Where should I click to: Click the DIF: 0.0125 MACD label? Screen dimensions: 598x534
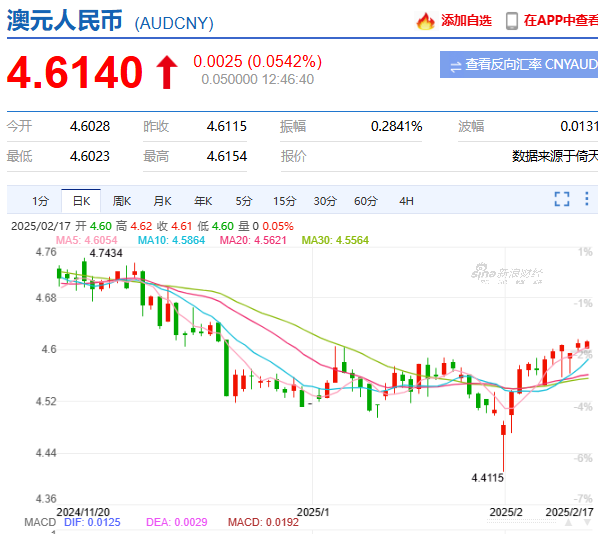click(92, 522)
